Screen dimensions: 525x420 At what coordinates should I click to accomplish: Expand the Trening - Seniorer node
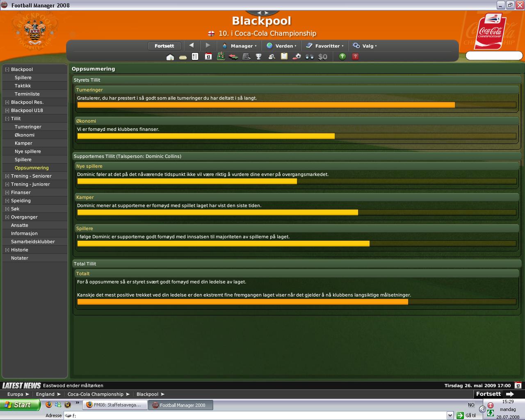[x=7, y=176]
